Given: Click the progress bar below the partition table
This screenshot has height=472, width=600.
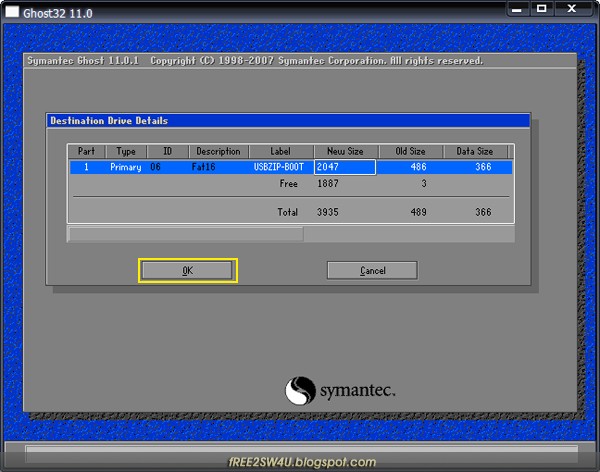Looking at the screenshot, I should point(291,234).
